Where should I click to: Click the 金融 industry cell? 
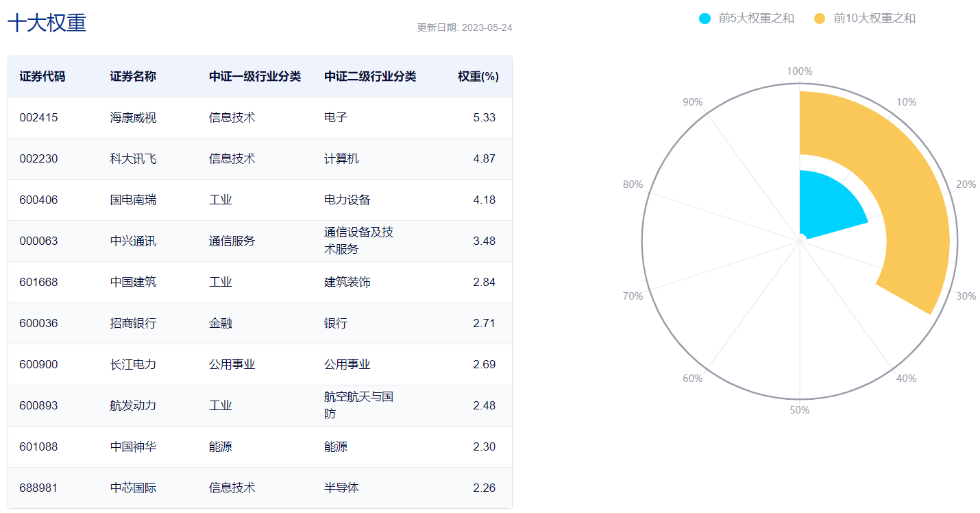point(220,324)
